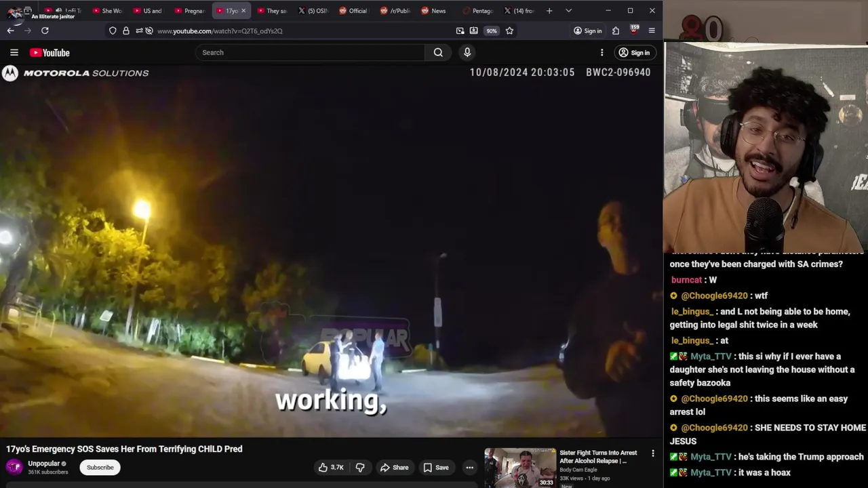Open the Unpopular channel avatar
The width and height of the screenshot is (868, 488).
pos(14,467)
